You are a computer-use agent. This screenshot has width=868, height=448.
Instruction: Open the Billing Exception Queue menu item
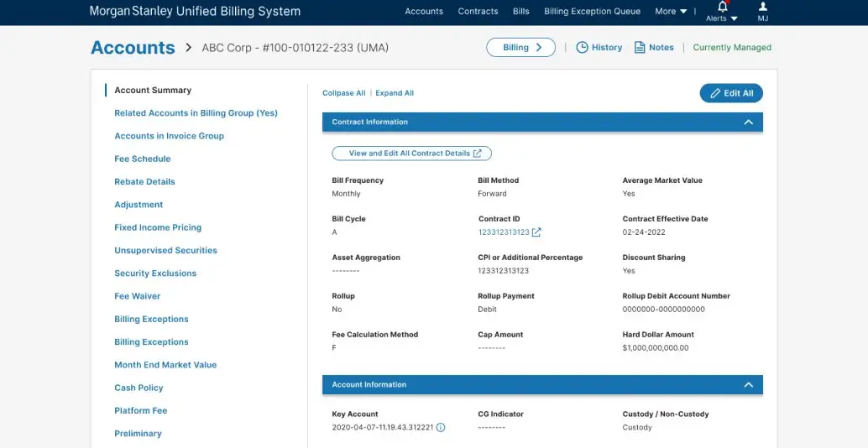pos(593,11)
